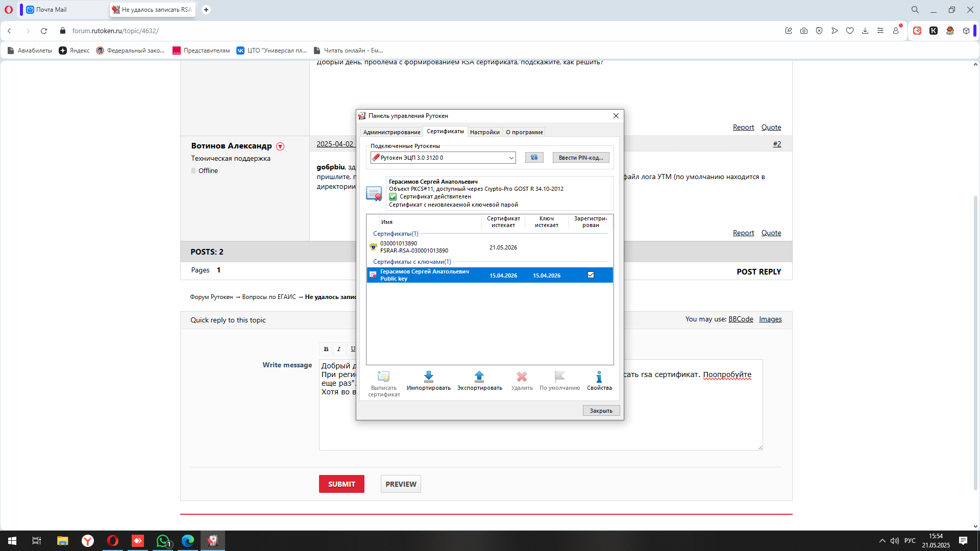Click Ввести PIN-код button
Image resolution: width=980 pixels, height=551 pixels.
(x=581, y=158)
